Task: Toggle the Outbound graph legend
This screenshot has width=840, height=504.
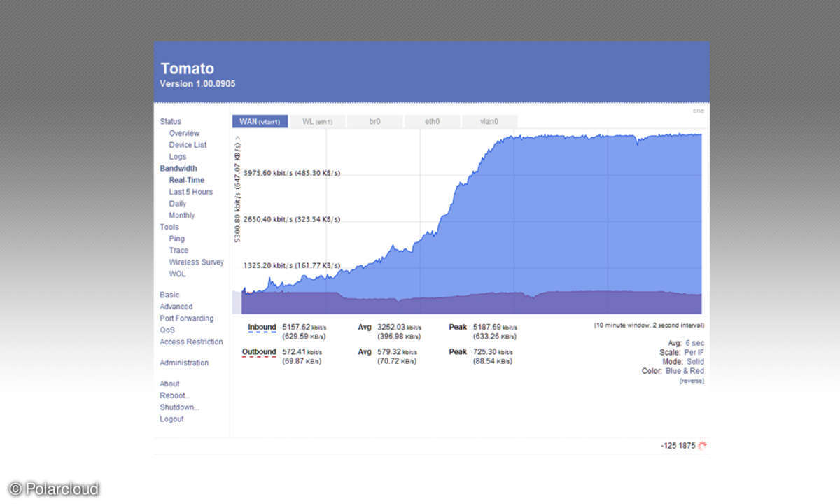Action: point(259,352)
